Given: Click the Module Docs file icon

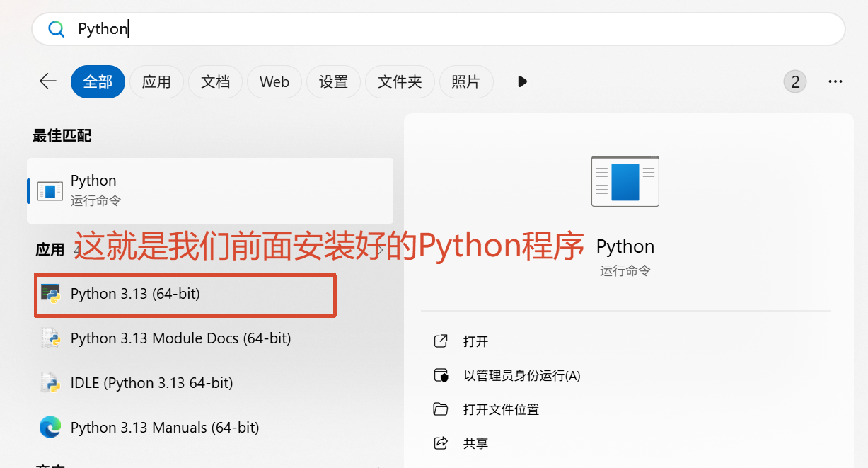Looking at the screenshot, I should click(x=50, y=338).
